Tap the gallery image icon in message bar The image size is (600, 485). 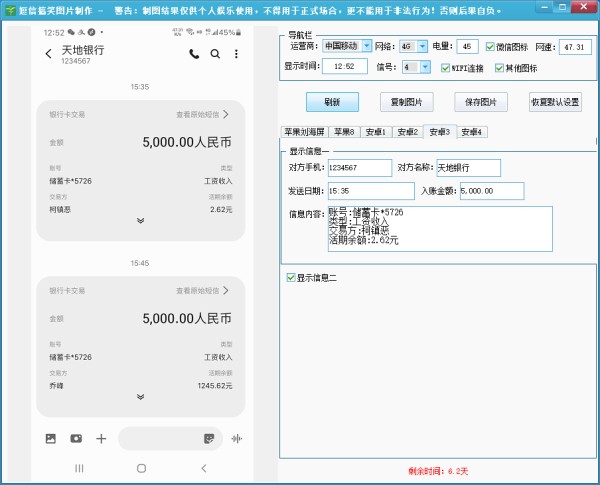click(51, 438)
